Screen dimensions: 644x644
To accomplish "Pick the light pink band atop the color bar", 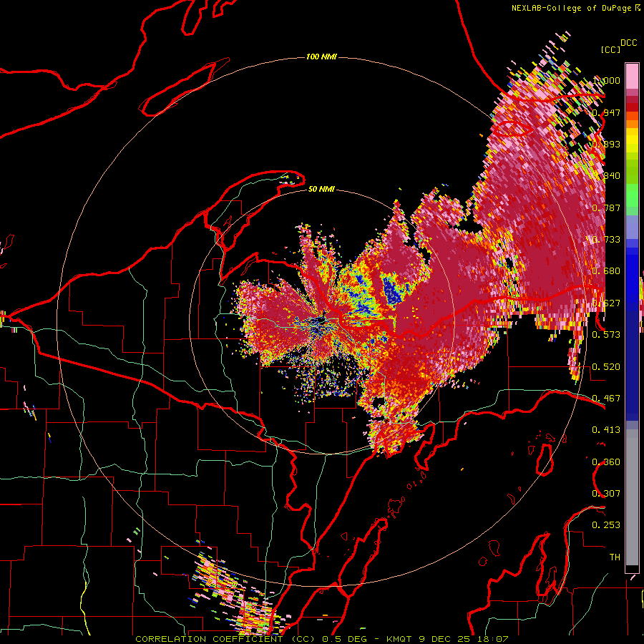I will point(632,76).
